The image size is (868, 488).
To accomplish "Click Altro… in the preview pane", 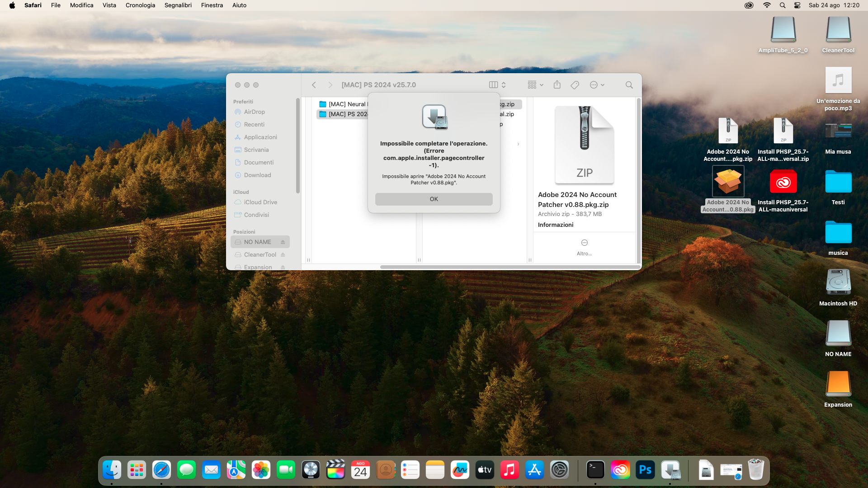I will [x=584, y=247].
